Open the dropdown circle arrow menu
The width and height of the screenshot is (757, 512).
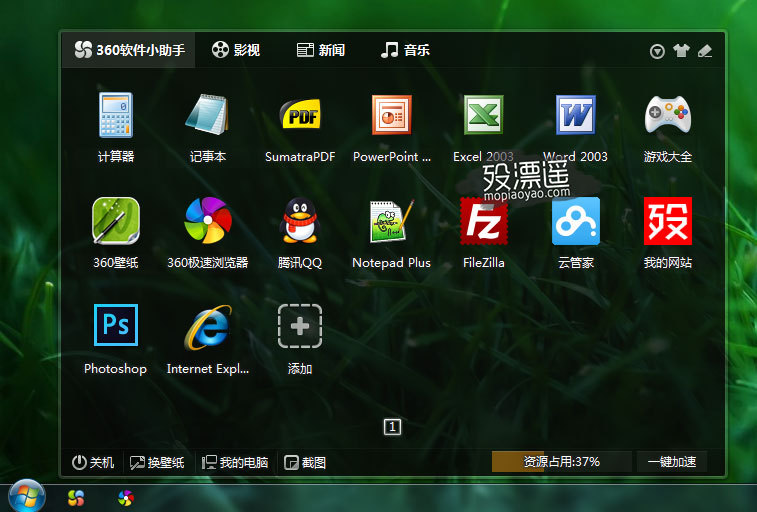(657, 51)
